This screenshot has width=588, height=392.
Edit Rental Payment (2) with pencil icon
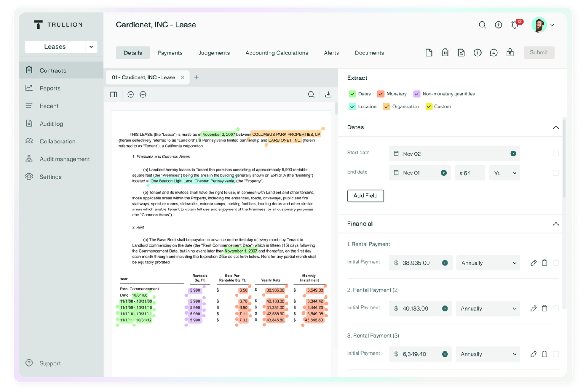tap(534, 309)
